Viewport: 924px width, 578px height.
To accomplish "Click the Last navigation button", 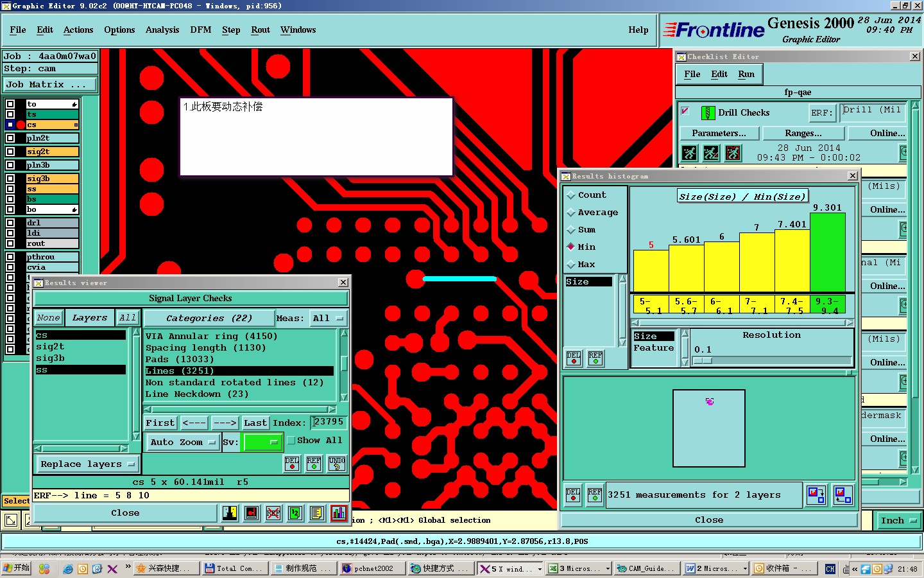I will 255,423.
